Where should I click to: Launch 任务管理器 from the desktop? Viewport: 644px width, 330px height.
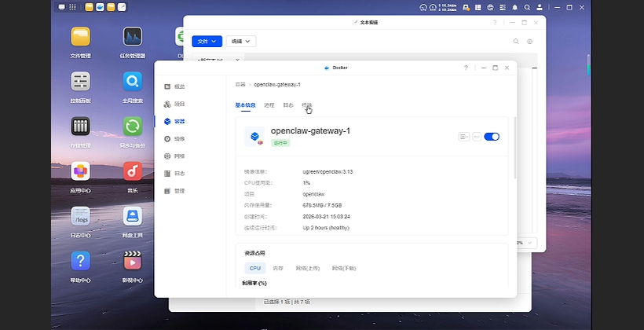pyautogui.click(x=133, y=37)
